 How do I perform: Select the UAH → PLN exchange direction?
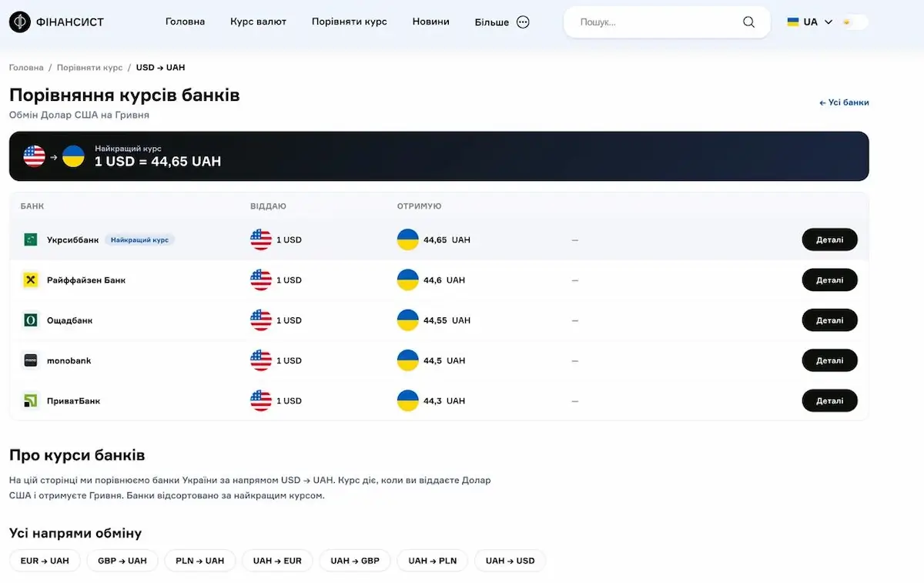(433, 561)
